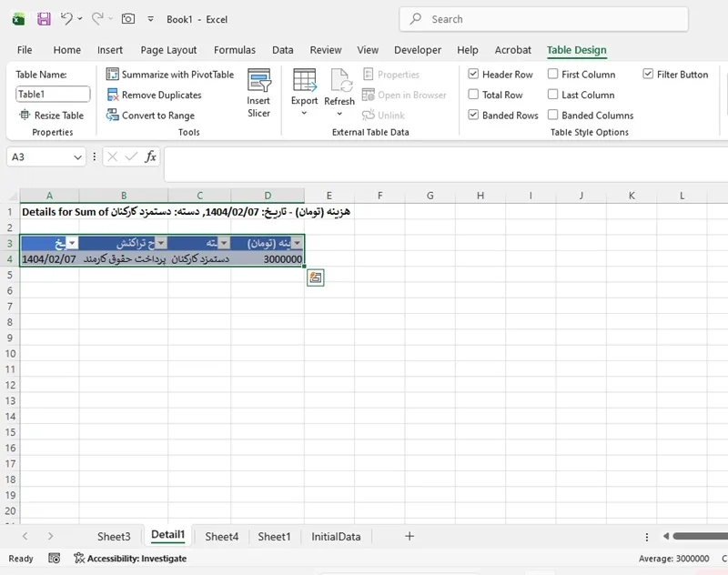Click Summarize with PivotTable
Image resolution: width=728 pixels, height=575 pixels.
(x=170, y=75)
